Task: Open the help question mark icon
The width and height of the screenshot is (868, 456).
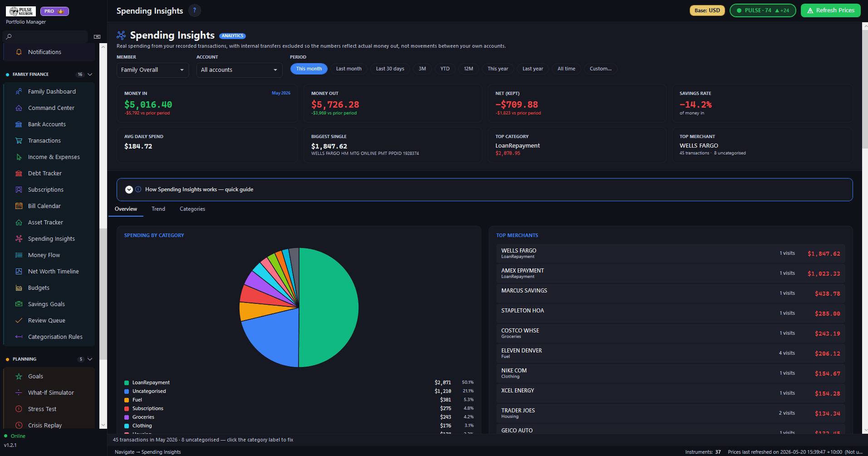Action: (195, 10)
